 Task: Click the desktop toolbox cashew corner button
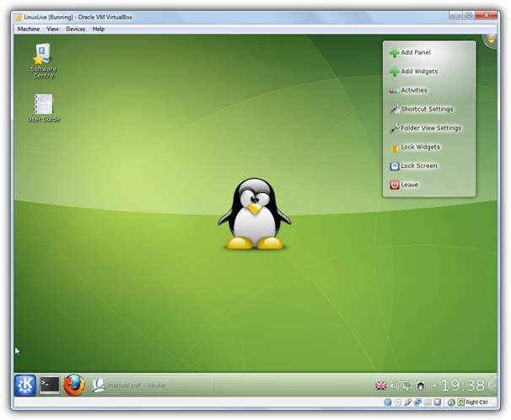click(x=490, y=41)
